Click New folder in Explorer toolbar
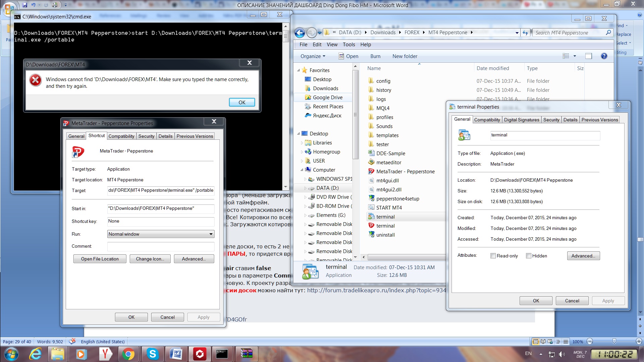The image size is (644, 362). pyautogui.click(x=405, y=56)
